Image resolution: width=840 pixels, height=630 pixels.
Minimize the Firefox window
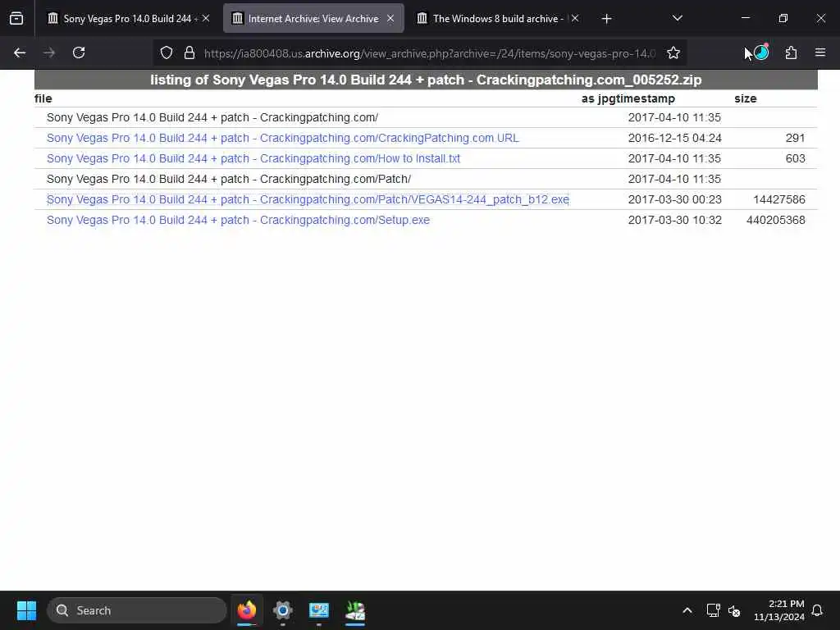point(745,18)
